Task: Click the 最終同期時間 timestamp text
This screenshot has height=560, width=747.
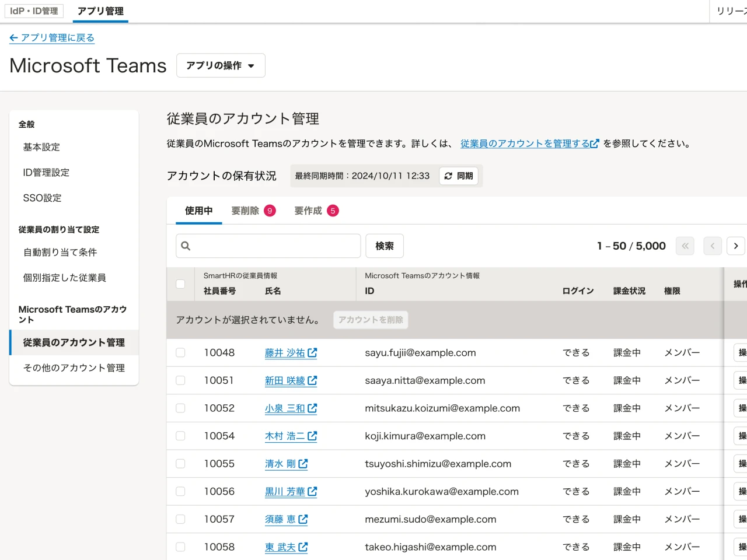Action: tap(362, 176)
